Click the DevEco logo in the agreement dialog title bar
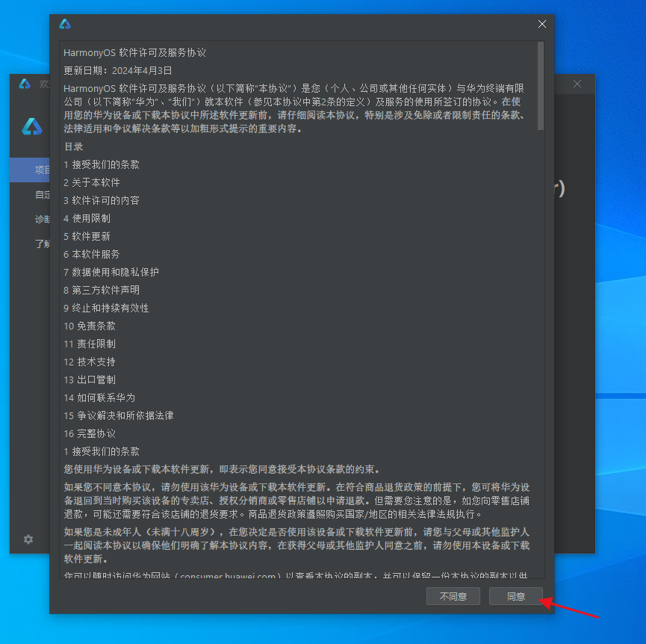Image resolution: width=646 pixels, height=644 pixels. (65, 25)
